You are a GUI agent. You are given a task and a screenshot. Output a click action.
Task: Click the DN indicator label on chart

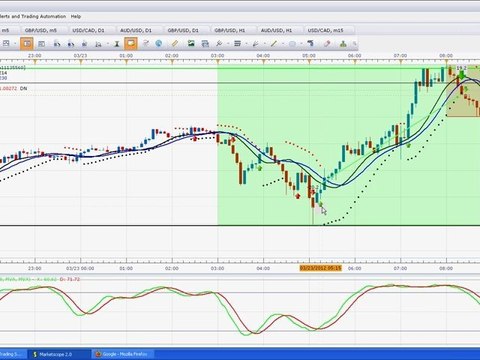pyautogui.click(x=23, y=88)
